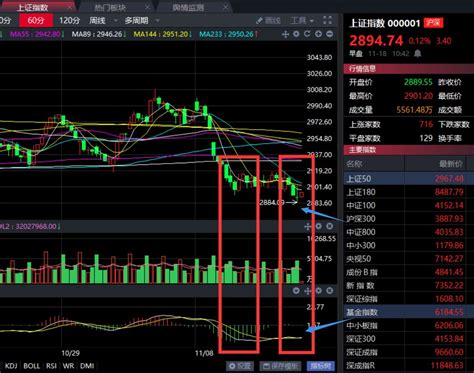Click the 成交量 value 5561.48万
Viewport: 474px width, 373px height.
pyautogui.click(x=414, y=110)
